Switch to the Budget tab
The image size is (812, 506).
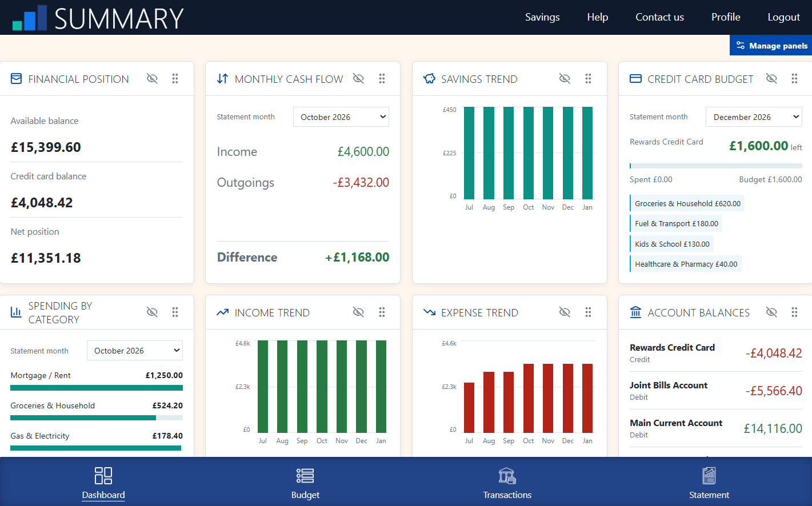click(x=305, y=483)
